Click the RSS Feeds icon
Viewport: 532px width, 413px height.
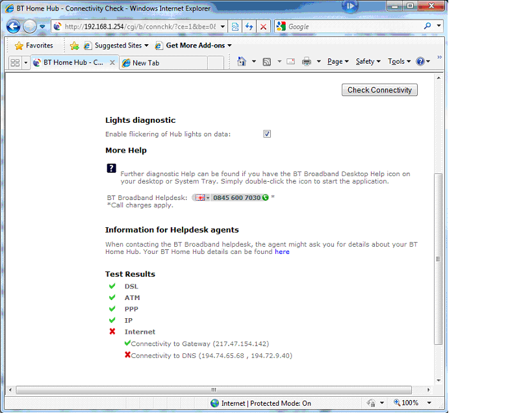[267, 62]
